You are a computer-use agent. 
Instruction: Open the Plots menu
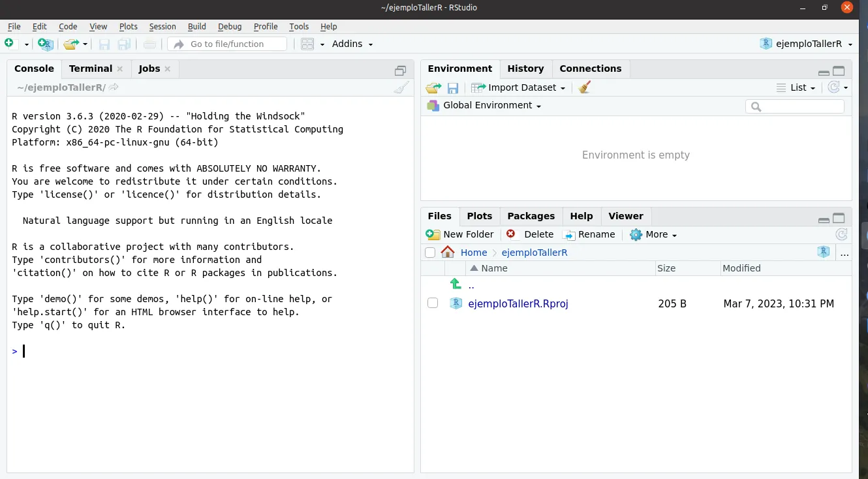point(129,26)
